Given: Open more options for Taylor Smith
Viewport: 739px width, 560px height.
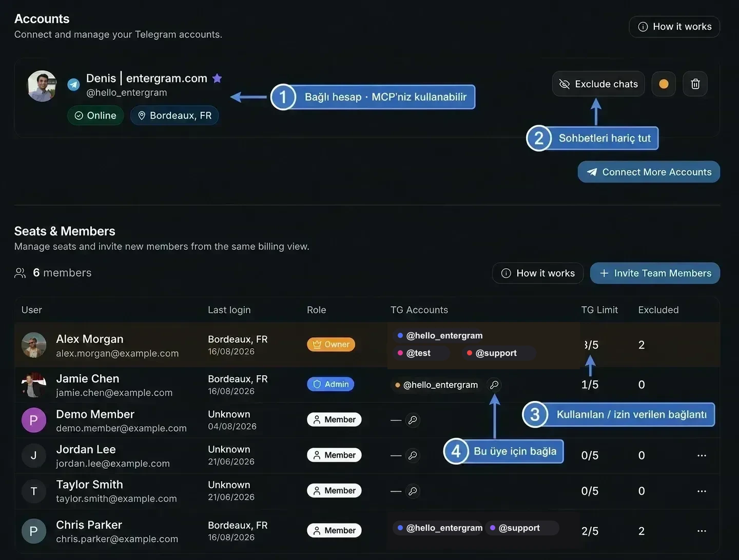Looking at the screenshot, I should click(702, 491).
